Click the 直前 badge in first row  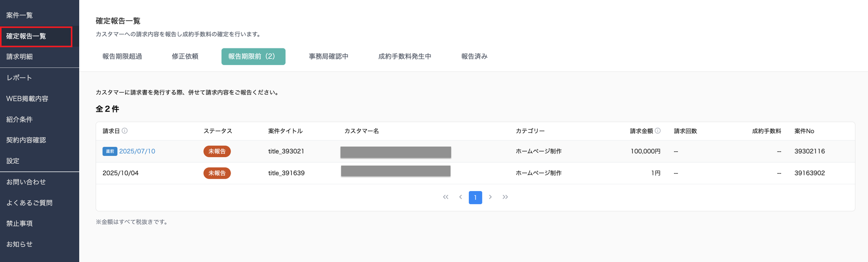[109, 152]
